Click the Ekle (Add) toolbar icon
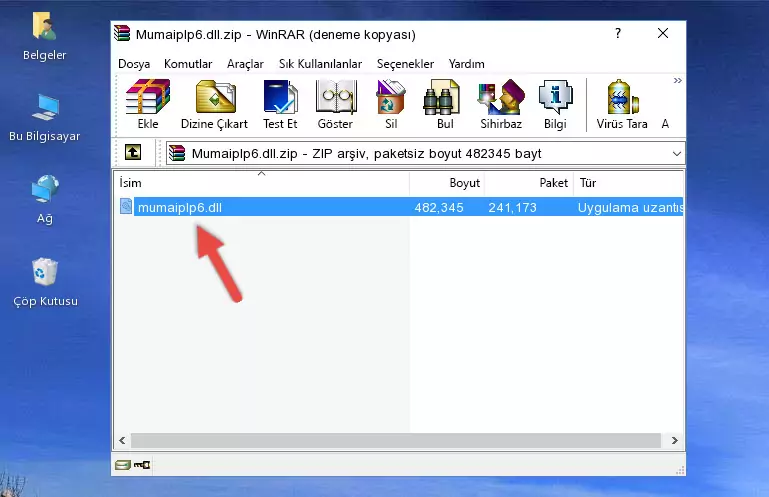This screenshot has width=769, height=497. (148, 105)
